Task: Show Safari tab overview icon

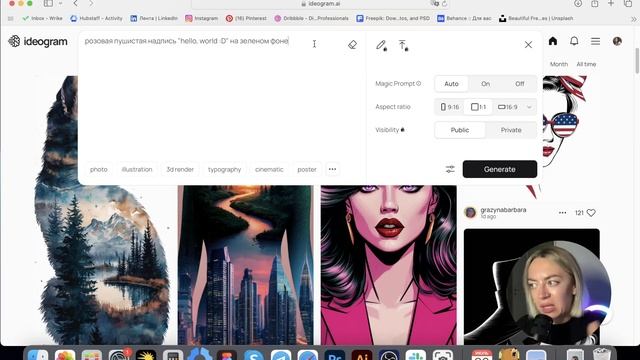Action: 628,3
